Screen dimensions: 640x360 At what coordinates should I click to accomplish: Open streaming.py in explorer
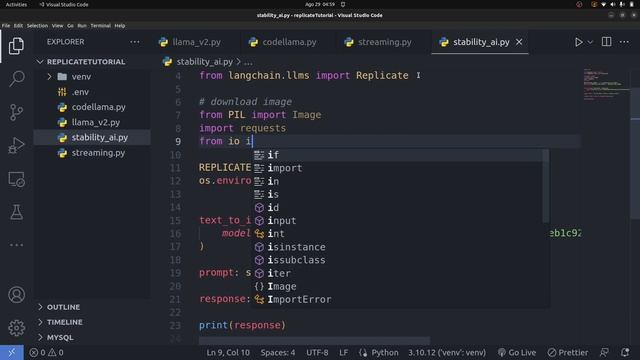tap(92, 153)
